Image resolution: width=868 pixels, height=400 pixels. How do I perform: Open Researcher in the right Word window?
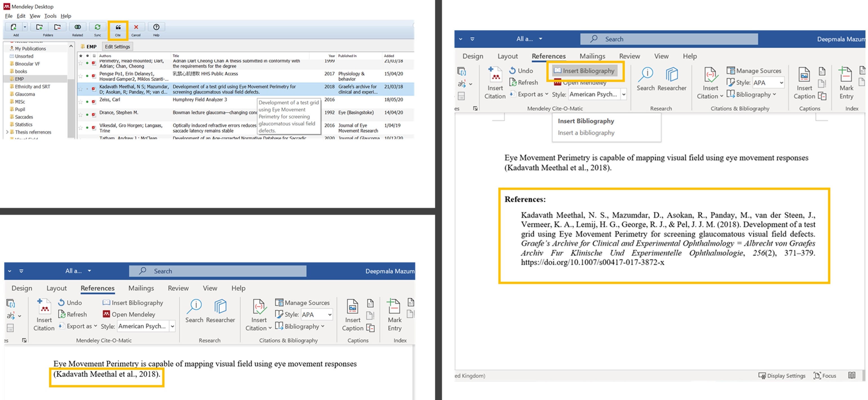(672, 79)
